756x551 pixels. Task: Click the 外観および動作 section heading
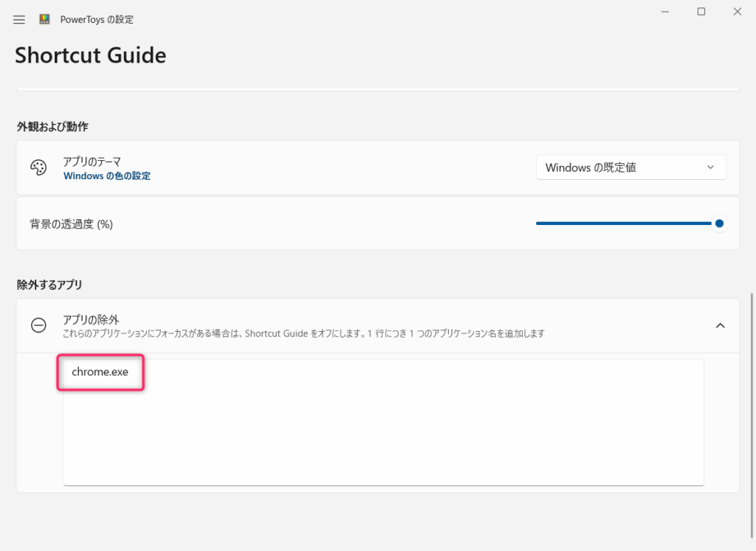52,127
